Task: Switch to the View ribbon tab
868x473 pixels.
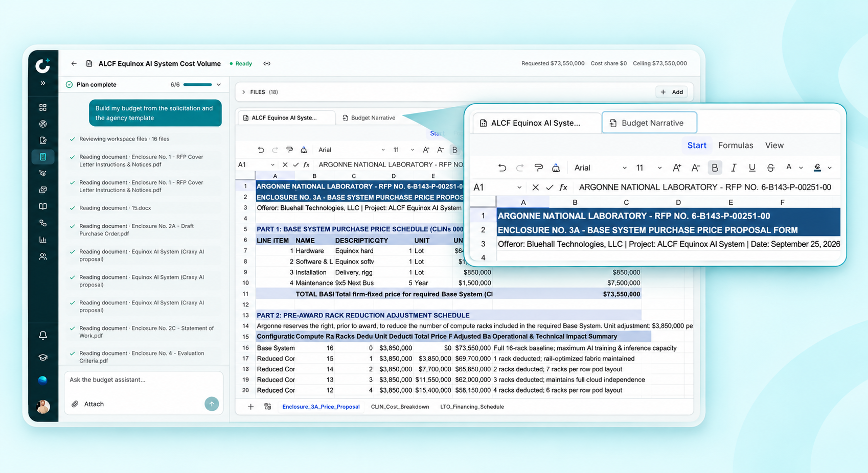Action: tap(774, 146)
